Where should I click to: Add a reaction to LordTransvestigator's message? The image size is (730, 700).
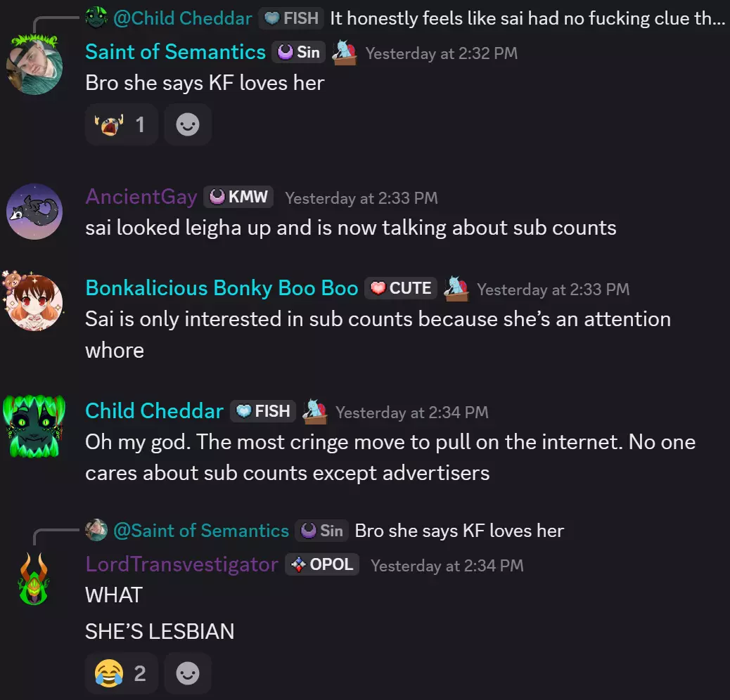188,673
